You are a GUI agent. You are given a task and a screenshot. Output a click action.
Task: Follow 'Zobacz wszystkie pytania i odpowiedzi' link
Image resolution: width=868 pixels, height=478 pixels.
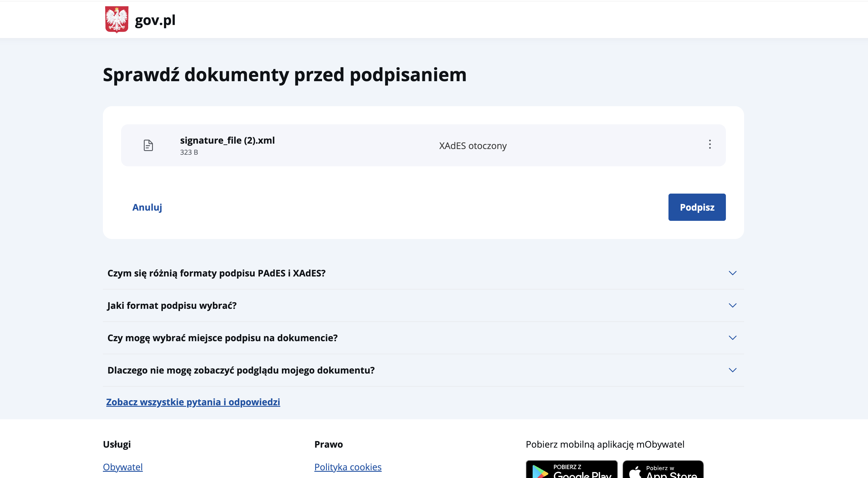point(193,402)
